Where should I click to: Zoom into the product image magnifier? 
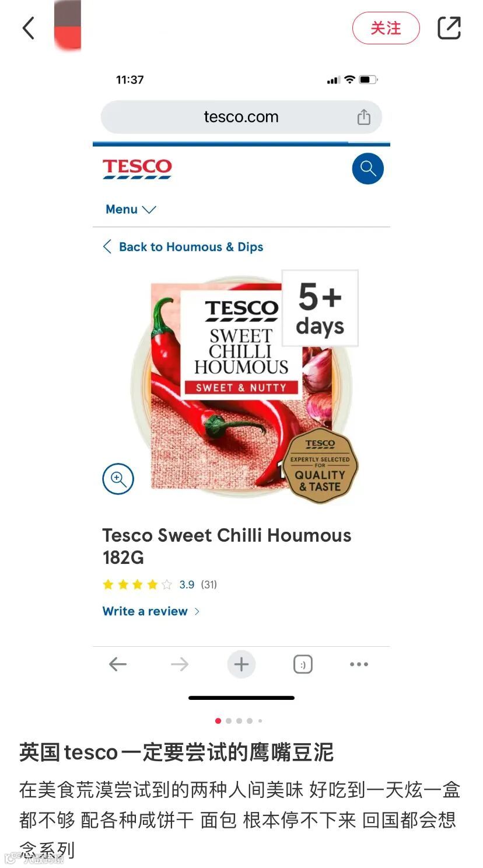pos(118,479)
